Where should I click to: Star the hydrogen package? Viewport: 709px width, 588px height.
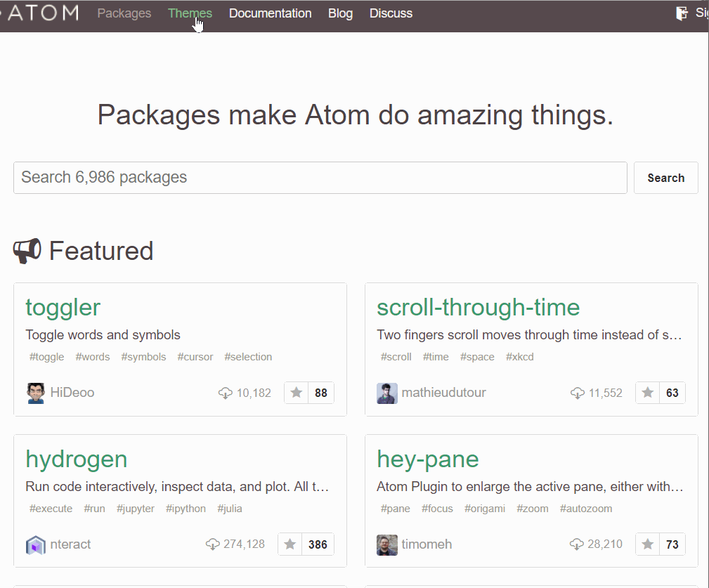tap(290, 544)
